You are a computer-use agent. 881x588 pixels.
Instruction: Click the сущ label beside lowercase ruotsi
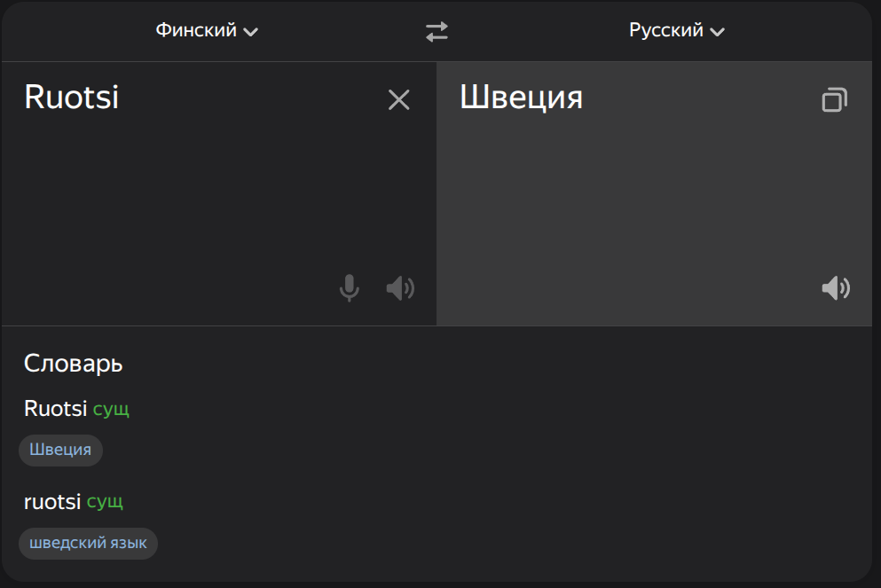coord(105,502)
